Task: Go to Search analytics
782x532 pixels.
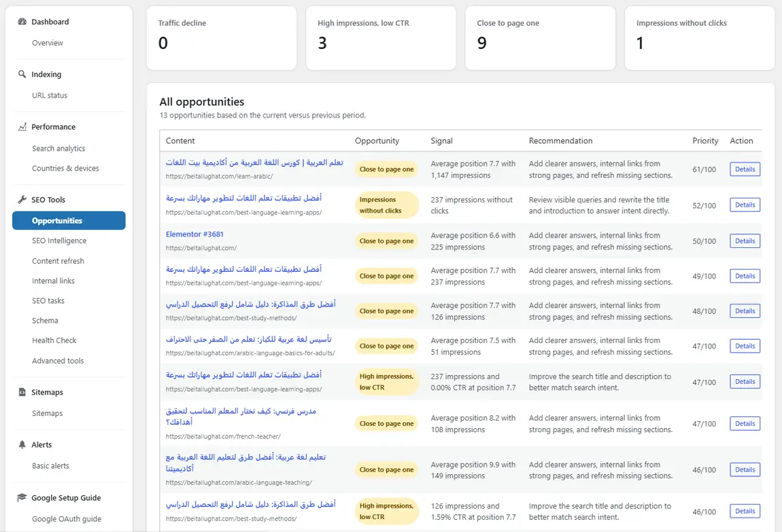Action: coord(58,148)
